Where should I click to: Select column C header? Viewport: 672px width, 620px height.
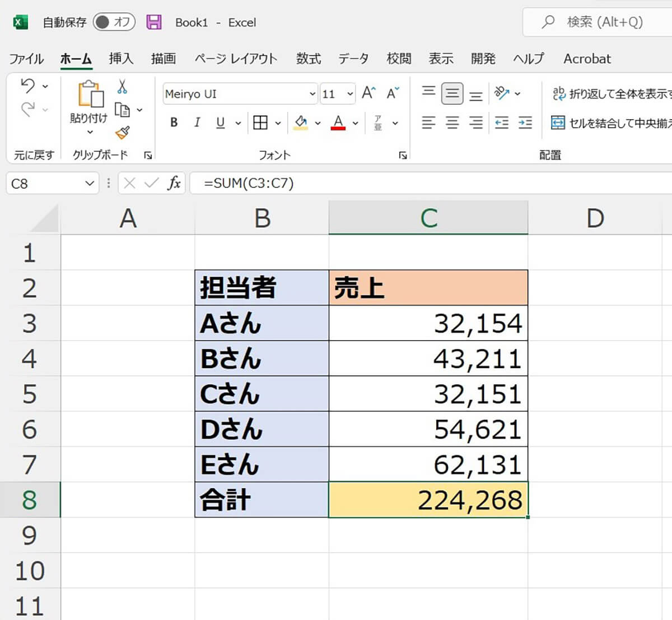[428, 218]
